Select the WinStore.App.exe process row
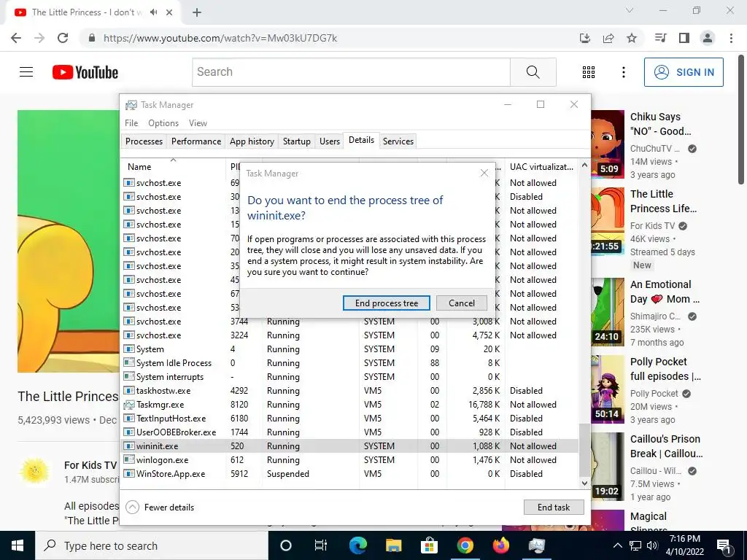Image resolution: width=747 pixels, height=560 pixels. point(350,474)
